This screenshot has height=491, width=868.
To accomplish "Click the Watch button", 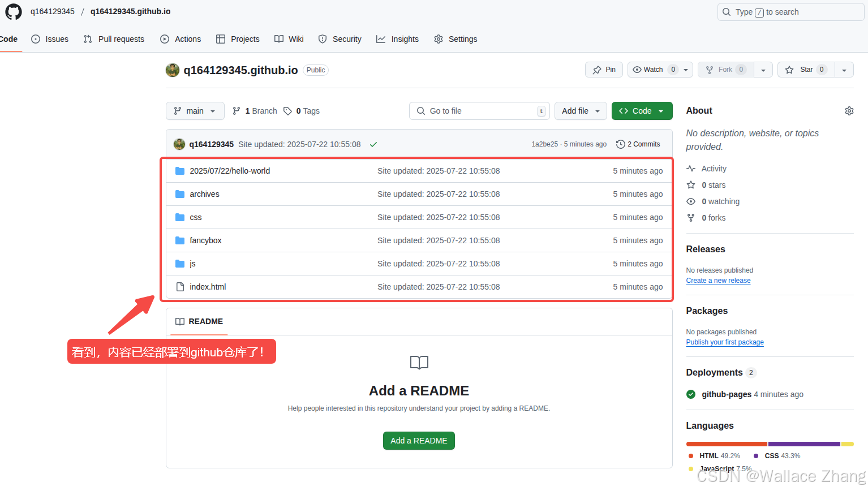I will 654,70.
